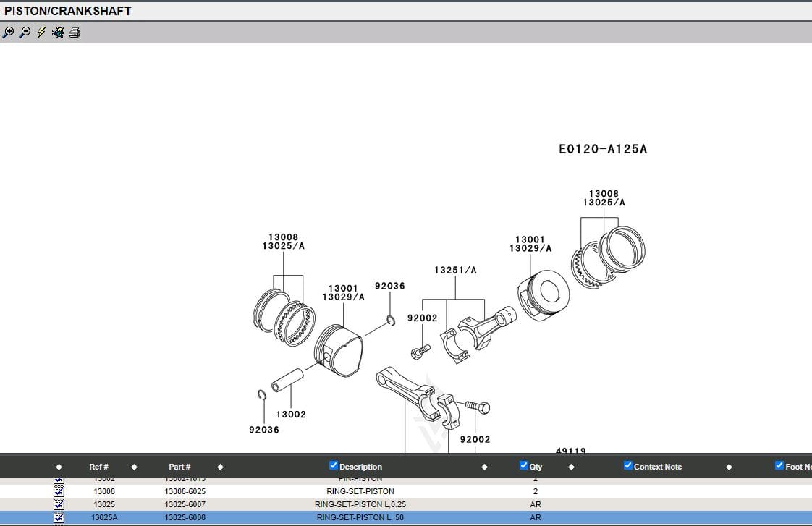The image size is (812, 526).
Task: Click the 13251/A connecting rod callout label
Action: tap(455, 270)
